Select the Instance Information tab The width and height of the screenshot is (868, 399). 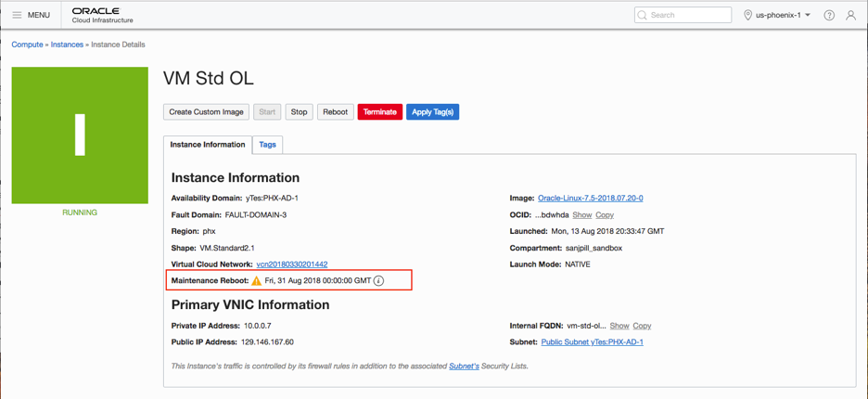(208, 145)
